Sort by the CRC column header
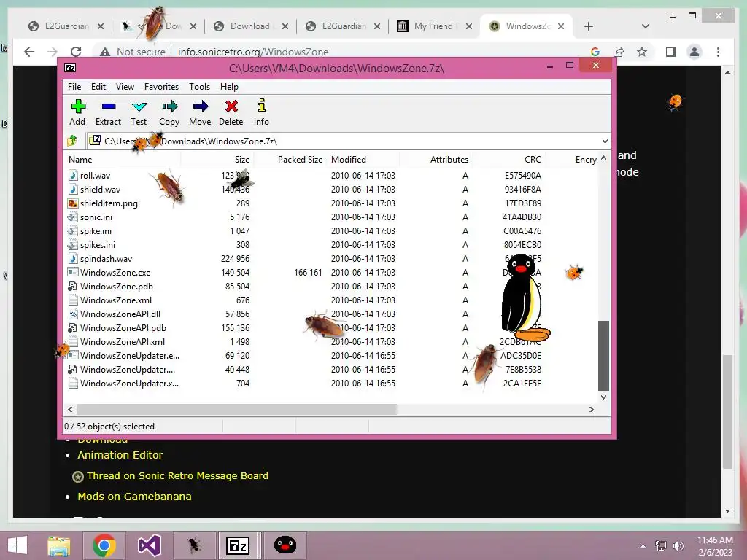The width and height of the screenshot is (747, 560). [508, 160]
